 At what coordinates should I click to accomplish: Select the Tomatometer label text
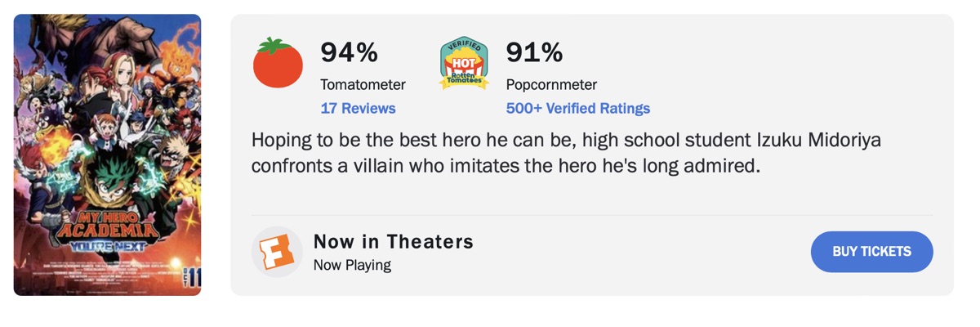363,84
